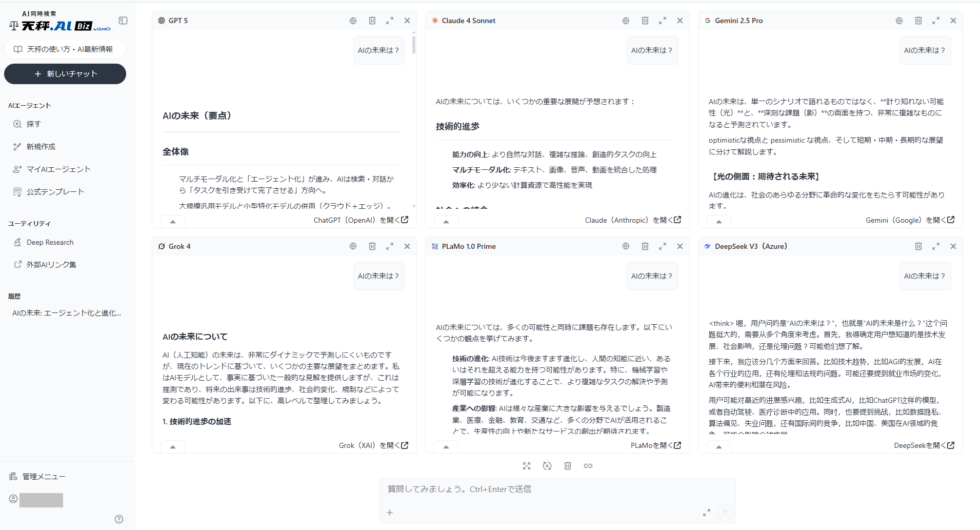Click the shrink-all icon below the panels
This screenshot has width=980, height=530.
coord(527,466)
